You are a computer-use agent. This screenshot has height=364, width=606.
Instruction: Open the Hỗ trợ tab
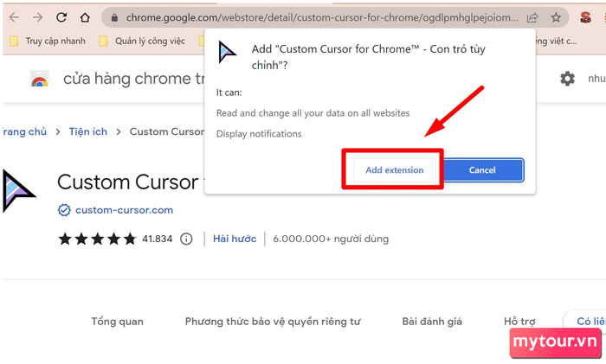tap(519, 322)
